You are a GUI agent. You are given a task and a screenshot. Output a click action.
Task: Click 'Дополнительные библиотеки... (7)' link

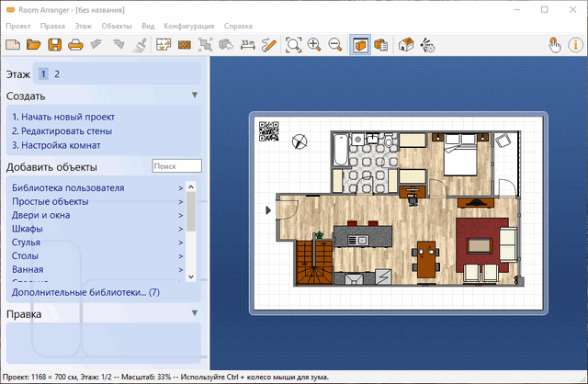coord(85,292)
